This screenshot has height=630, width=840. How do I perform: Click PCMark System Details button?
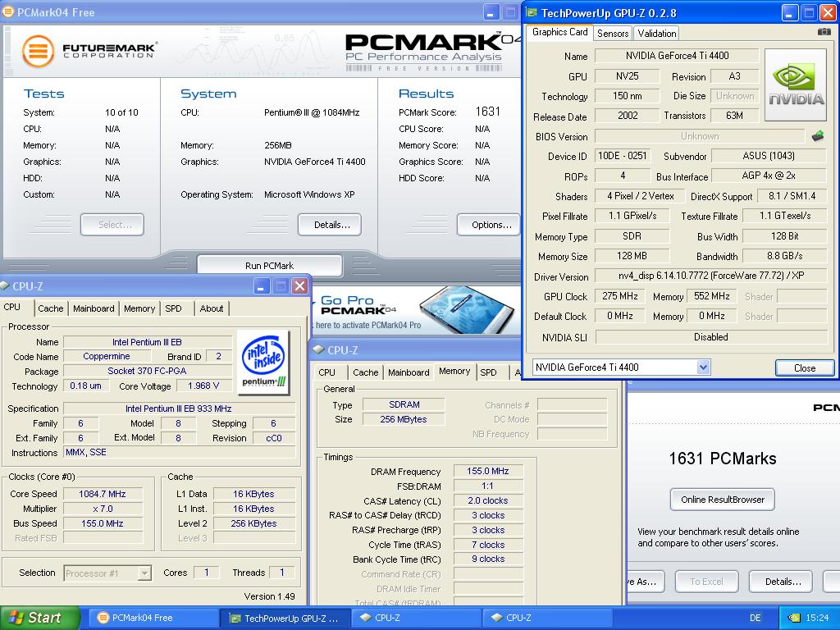click(330, 225)
